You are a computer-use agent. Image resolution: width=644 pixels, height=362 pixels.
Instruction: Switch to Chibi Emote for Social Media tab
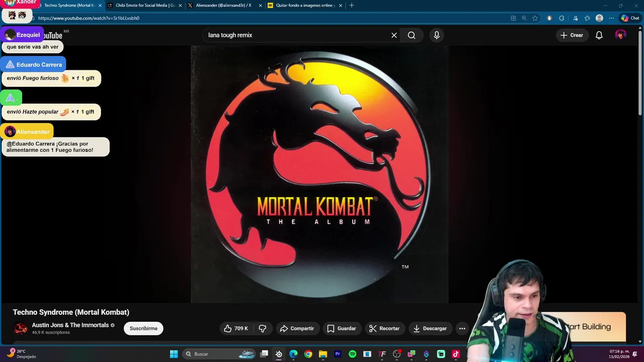click(145, 6)
